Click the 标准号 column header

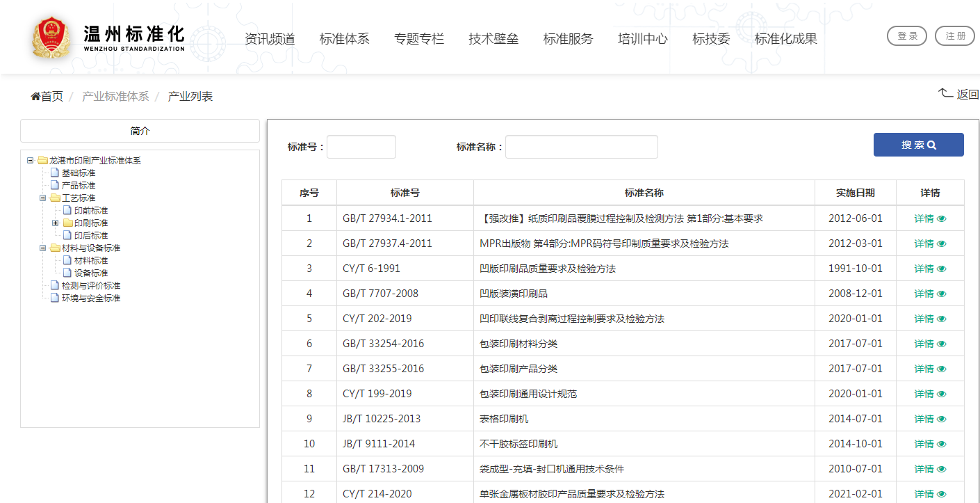click(405, 193)
